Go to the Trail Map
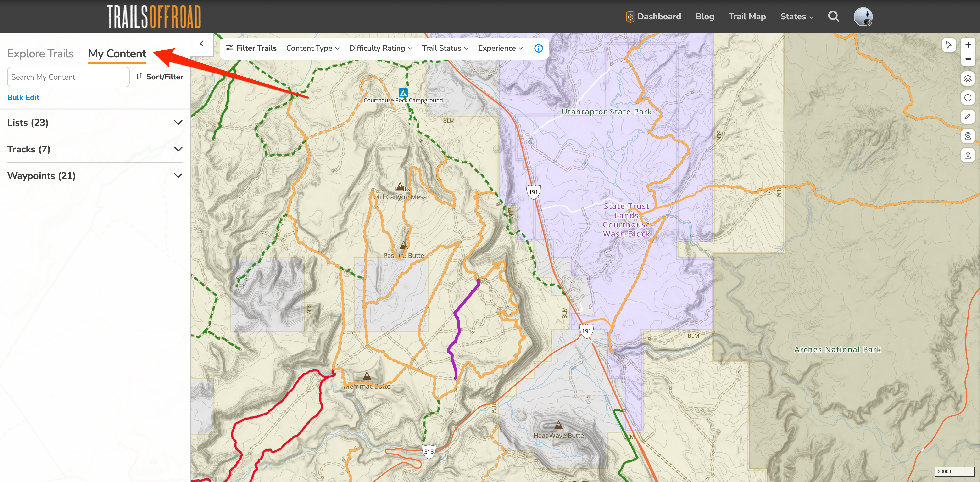Viewport: 980px width, 482px height. (747, 17)
